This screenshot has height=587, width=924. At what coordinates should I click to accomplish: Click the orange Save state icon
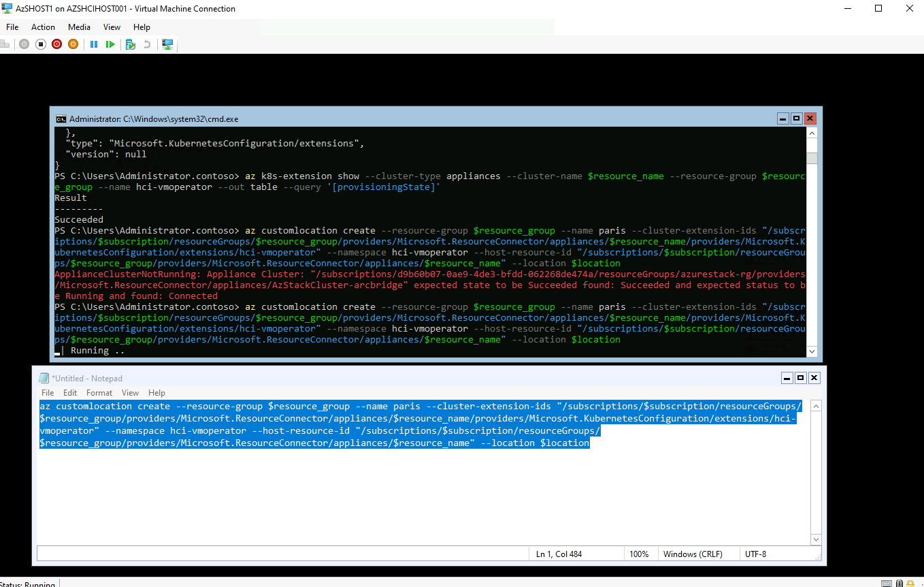[73, 44]
